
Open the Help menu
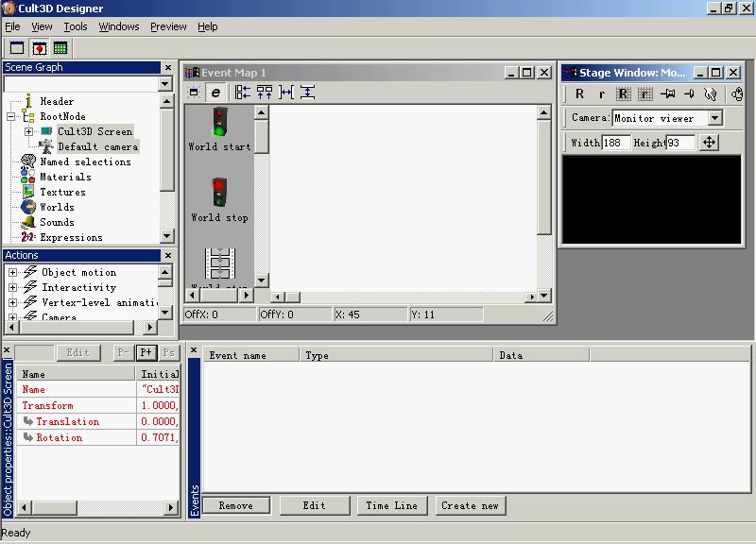[x=208, y=26]
